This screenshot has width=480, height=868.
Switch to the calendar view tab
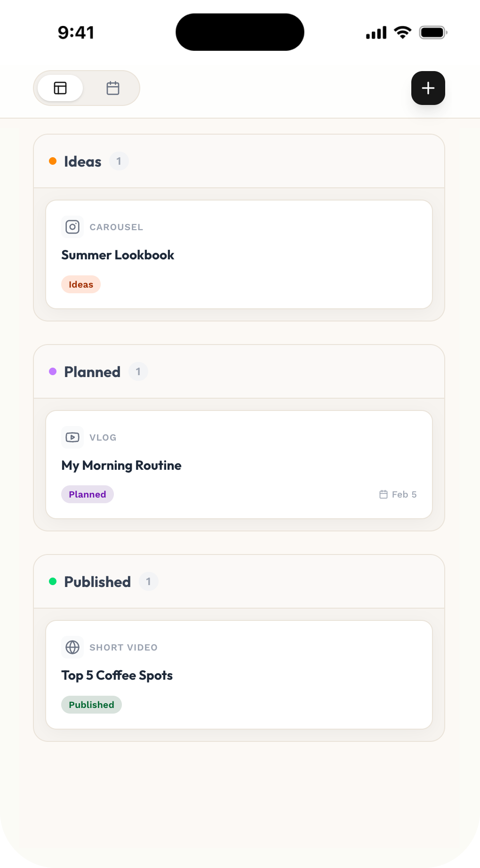[x=113, y=88]
